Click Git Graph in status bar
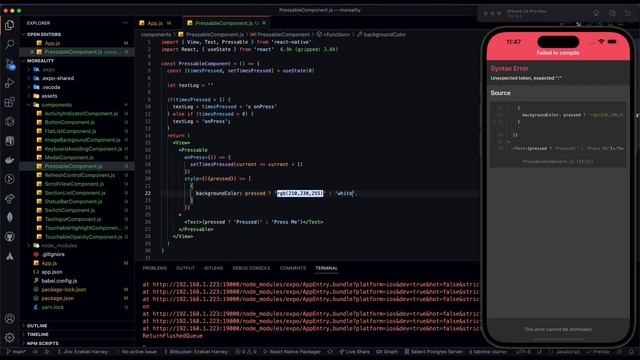 tap(387, 351)
